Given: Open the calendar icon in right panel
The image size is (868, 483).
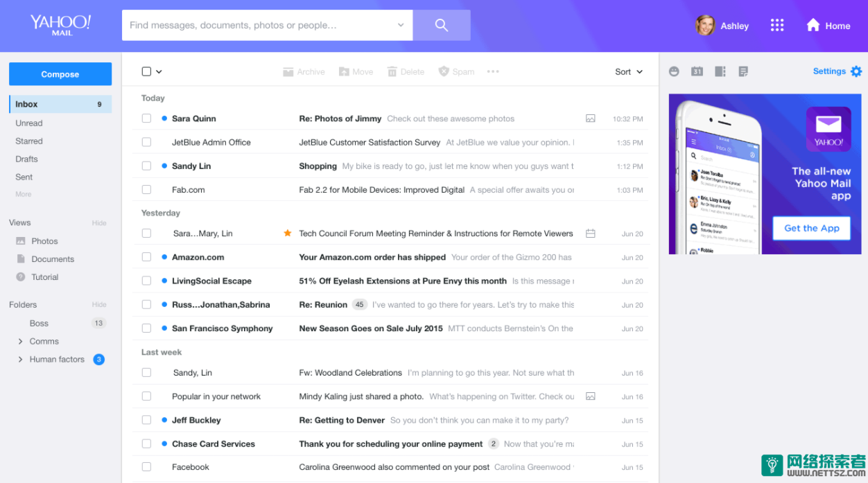Looking at the screenshot, I should 697,71.
